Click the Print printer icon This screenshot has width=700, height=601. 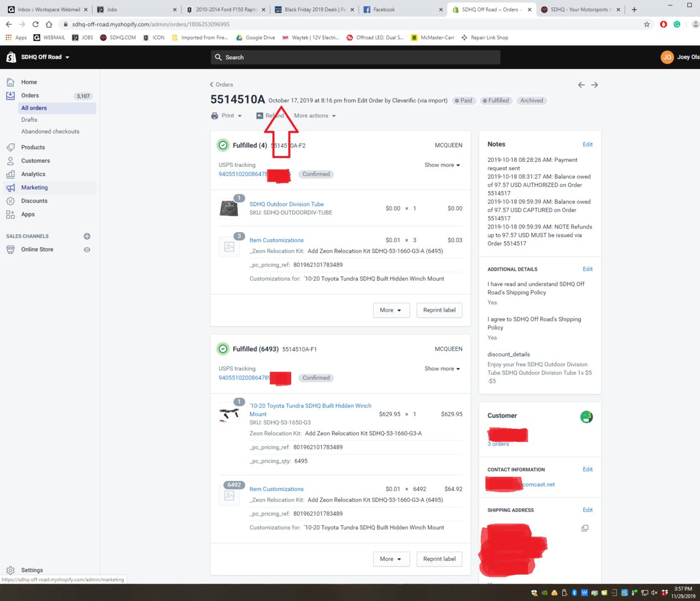(x=215, y=116)
